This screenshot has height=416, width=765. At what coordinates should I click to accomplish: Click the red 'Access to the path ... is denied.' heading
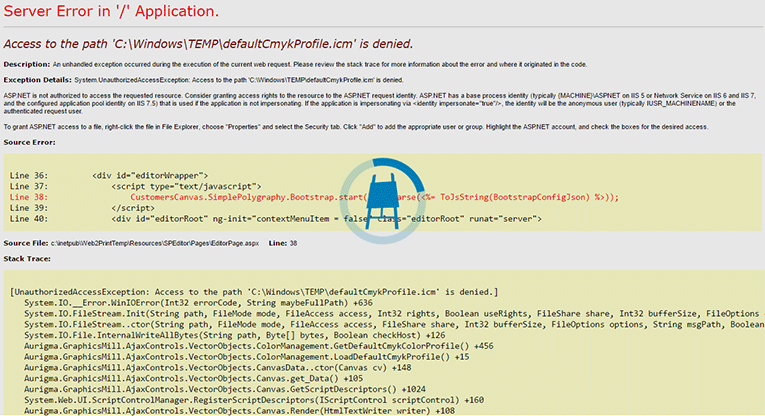tap(208, 44)
